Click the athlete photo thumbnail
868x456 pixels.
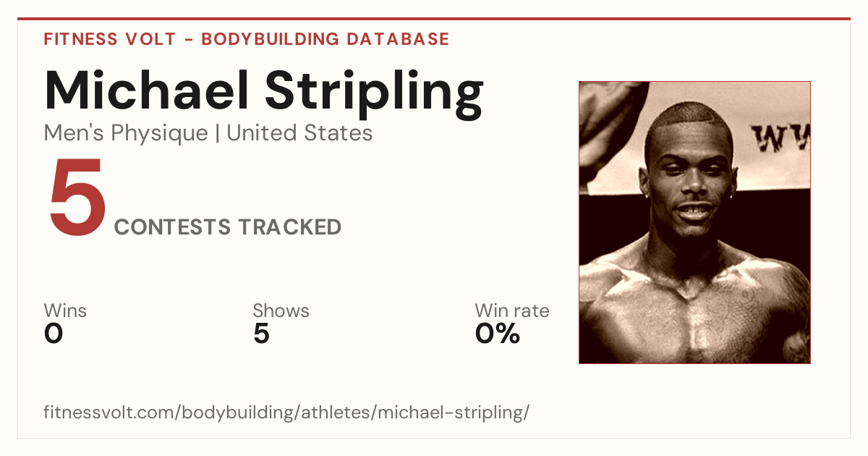(694, 222)
